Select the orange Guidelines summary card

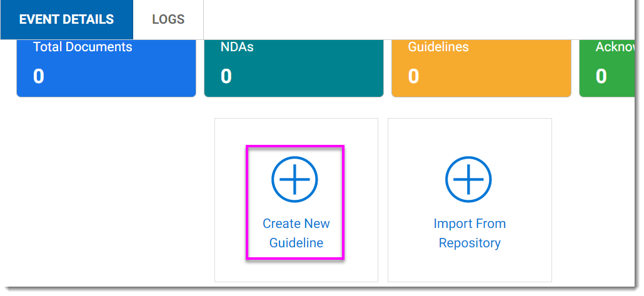pyautogui.click(x=481, y=69)
